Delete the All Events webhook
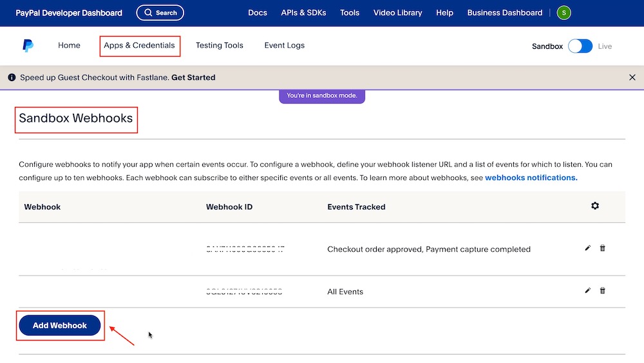The image size is (644, 363). [603, 291]
